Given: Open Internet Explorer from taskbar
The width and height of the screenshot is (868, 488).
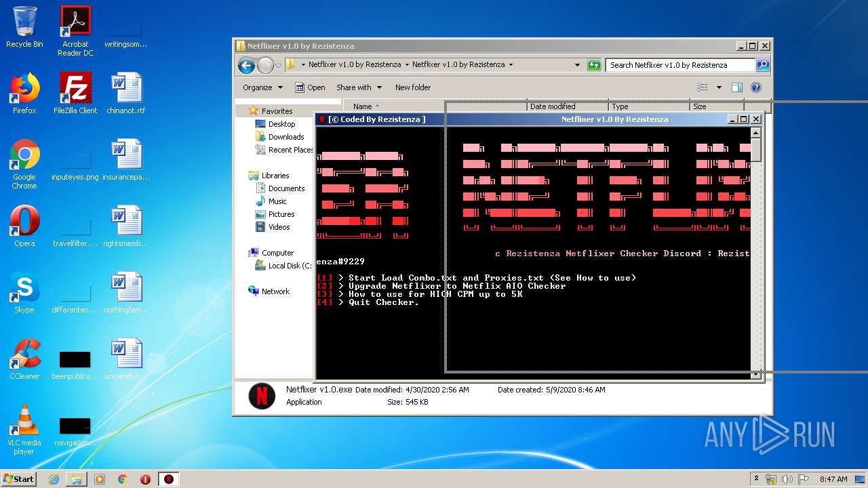Looking at the screenshot, I should click(54, 479).
